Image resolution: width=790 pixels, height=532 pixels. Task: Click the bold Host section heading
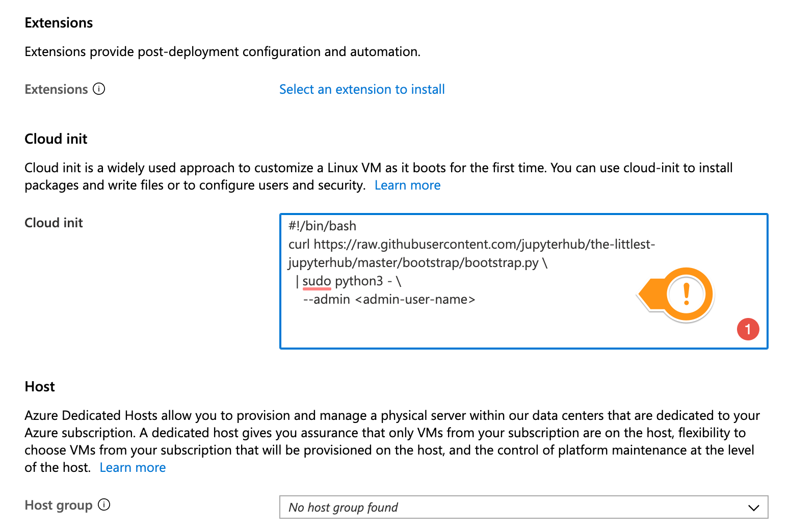coord(40,387)
